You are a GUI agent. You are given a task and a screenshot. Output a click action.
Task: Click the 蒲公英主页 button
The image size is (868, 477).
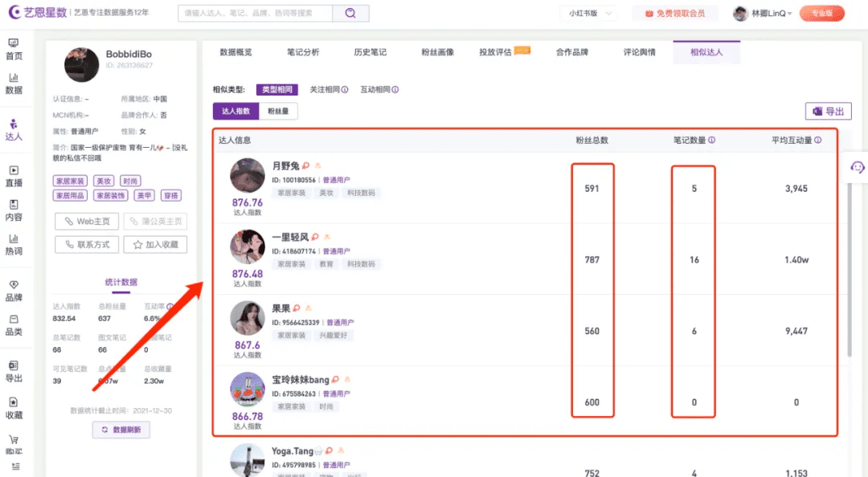click(156, 222)
